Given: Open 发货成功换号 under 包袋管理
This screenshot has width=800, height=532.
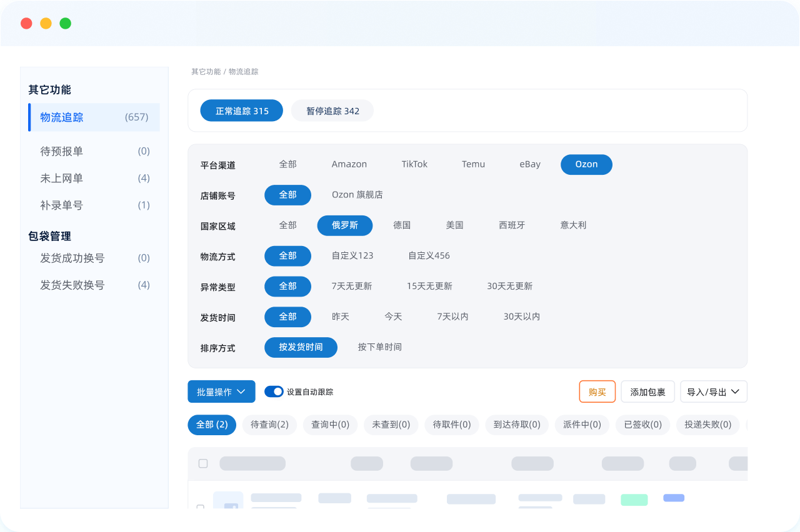Looking at the screenshot, I should pyautogui.click(x=94, y=258).
